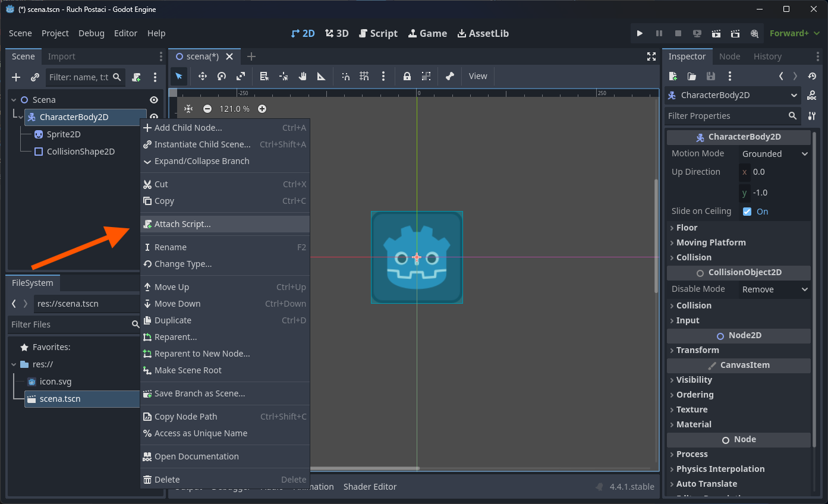This screenshot has width=828, height=504.
Task: Toggle grid snap in viewport toolbar
Action: point(364,76)
